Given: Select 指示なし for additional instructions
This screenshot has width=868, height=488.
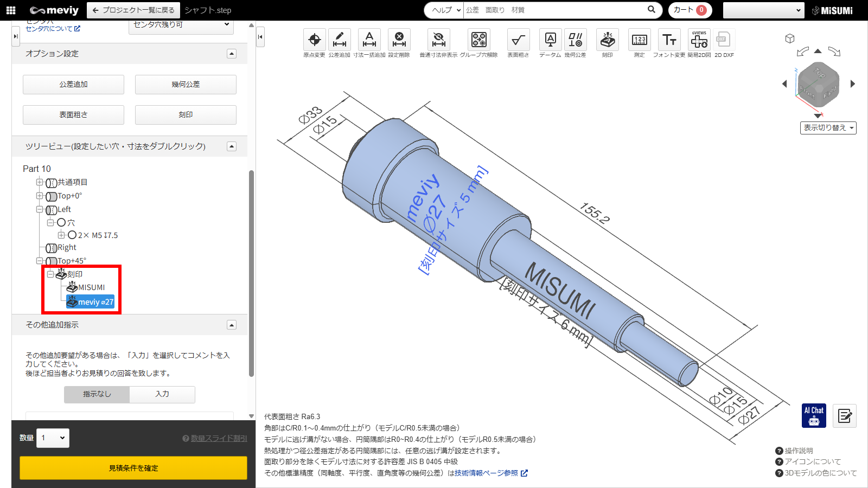Looking at the screenshot, I should [97, 394].
